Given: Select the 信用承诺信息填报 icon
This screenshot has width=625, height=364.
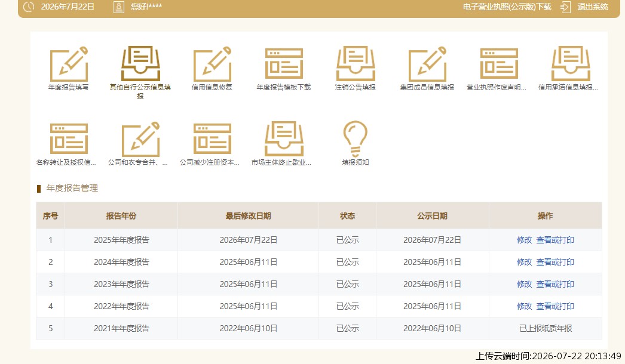Looking at the screenshot, I should point(571,64).
